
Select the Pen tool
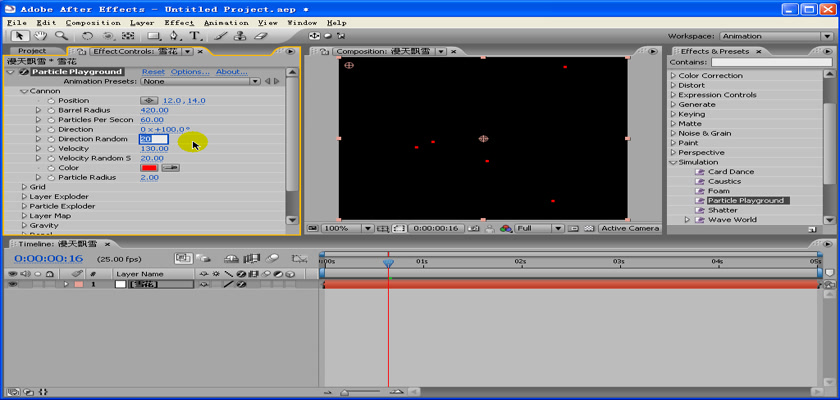pyautogui.click(x=174, y=36)
